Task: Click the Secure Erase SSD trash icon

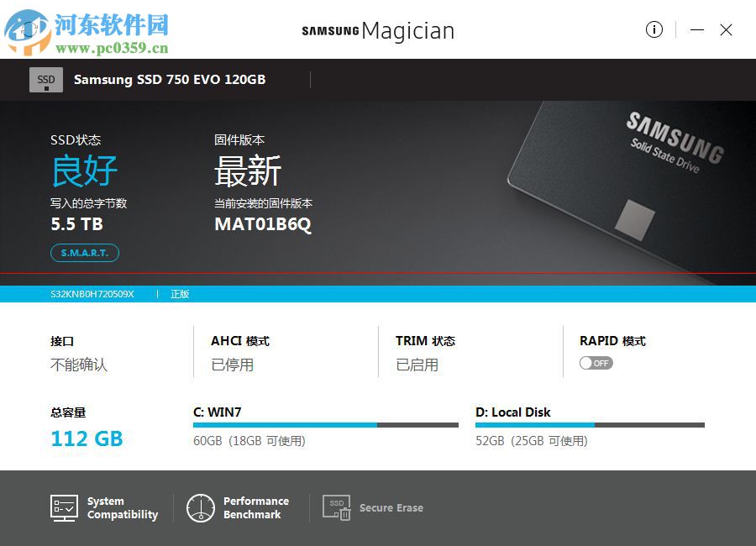Action: click(336, 508)
